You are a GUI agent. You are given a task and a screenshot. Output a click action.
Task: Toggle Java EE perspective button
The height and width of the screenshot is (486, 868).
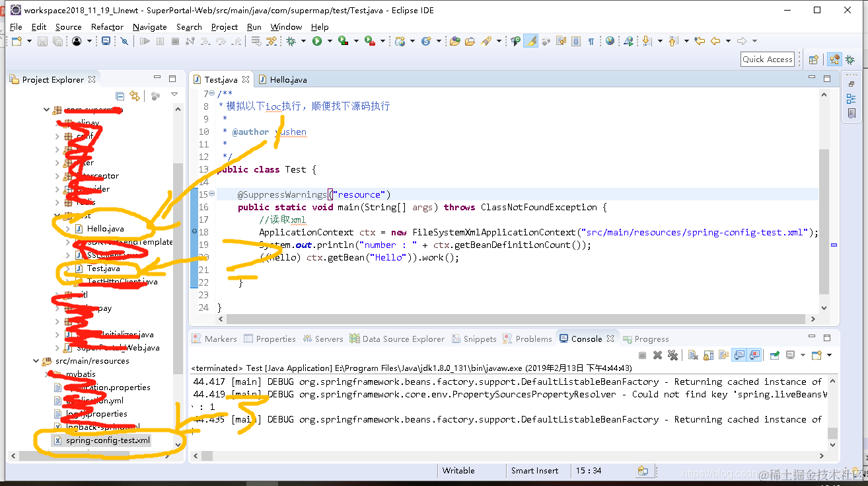click(x=834, y=60)
